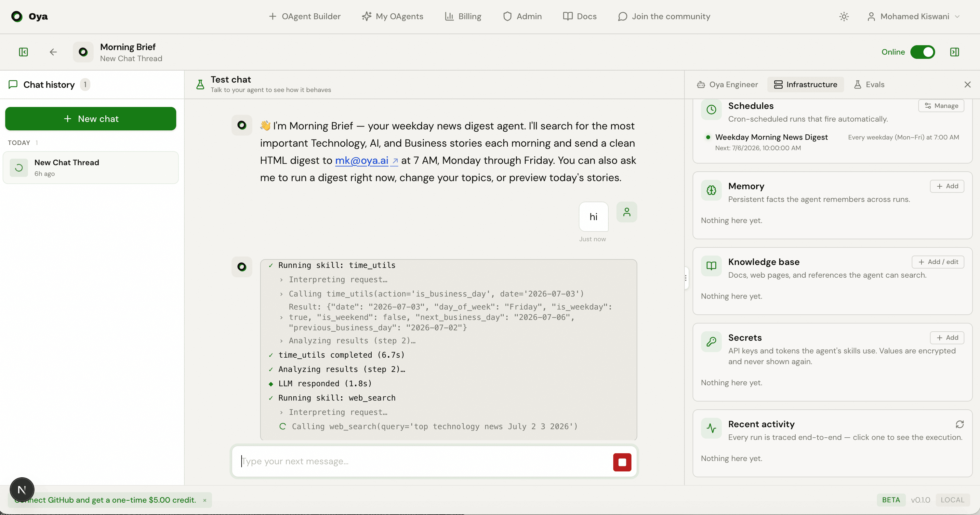This screenshot has height=515, width=980.
Task: Go to the Billing page
Action: point(463,16)
